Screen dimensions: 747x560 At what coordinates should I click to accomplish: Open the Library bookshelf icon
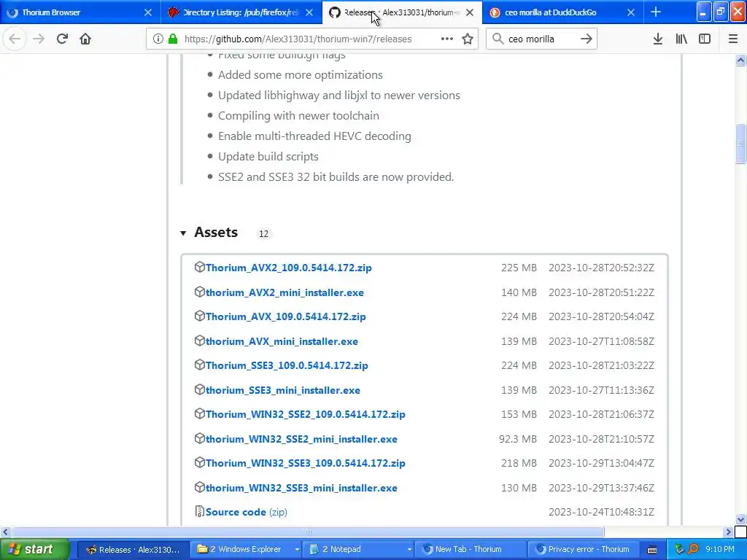point(681,39)
